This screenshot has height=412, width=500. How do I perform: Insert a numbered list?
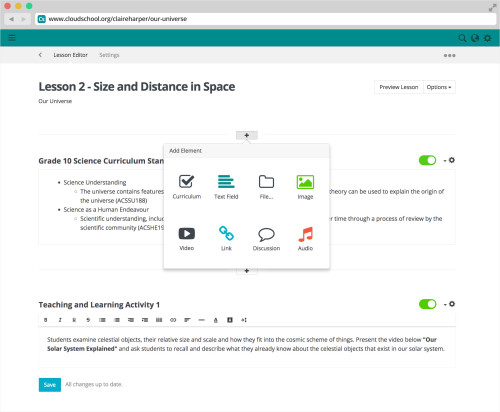click(x=117, y=320)
